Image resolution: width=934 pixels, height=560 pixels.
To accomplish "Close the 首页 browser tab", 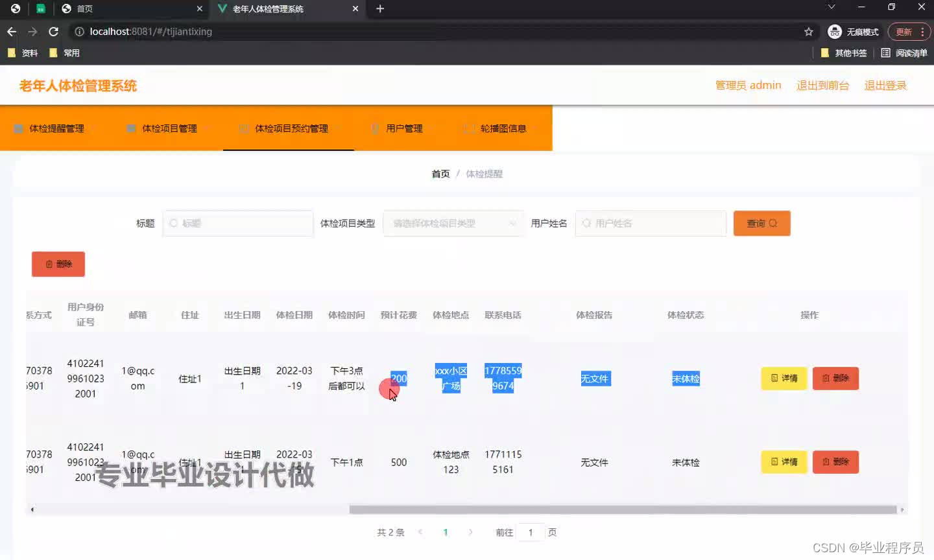I will coord(199,8).
